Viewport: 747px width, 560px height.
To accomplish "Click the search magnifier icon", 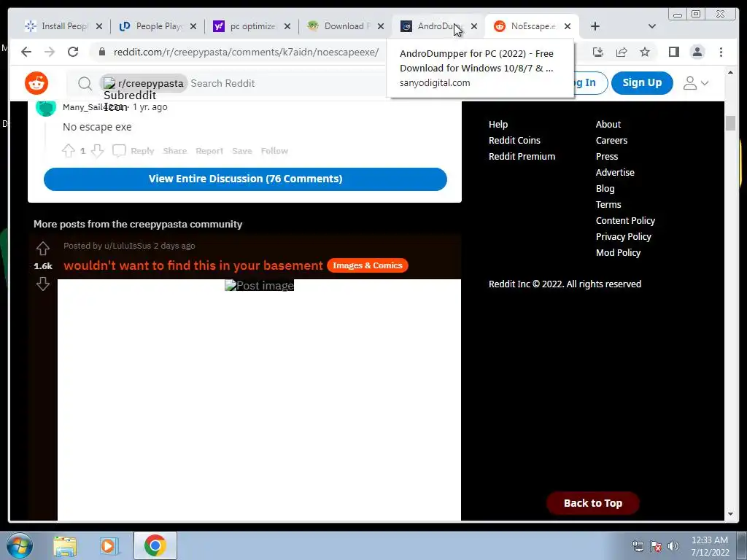I will coord(85,83).
